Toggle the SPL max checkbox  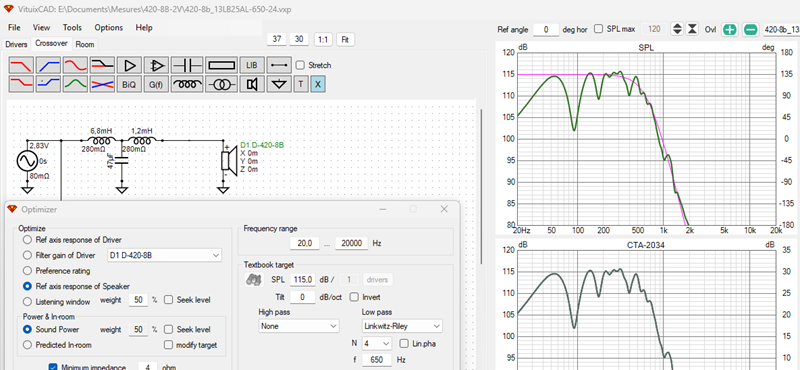pos(599,29)
